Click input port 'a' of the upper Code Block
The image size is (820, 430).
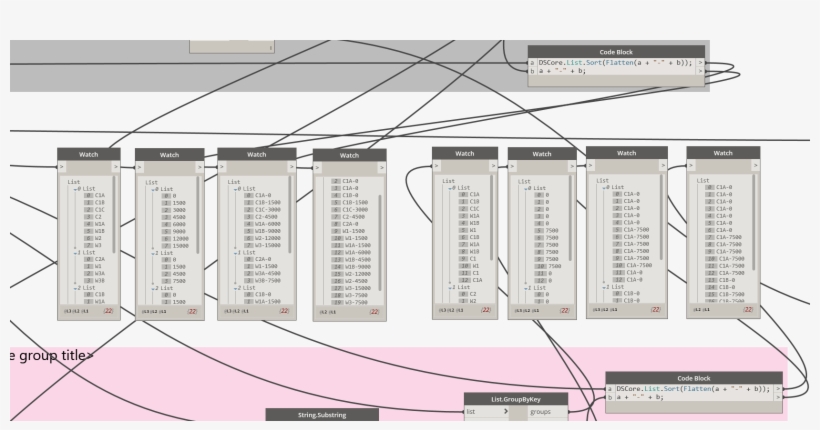532,63
